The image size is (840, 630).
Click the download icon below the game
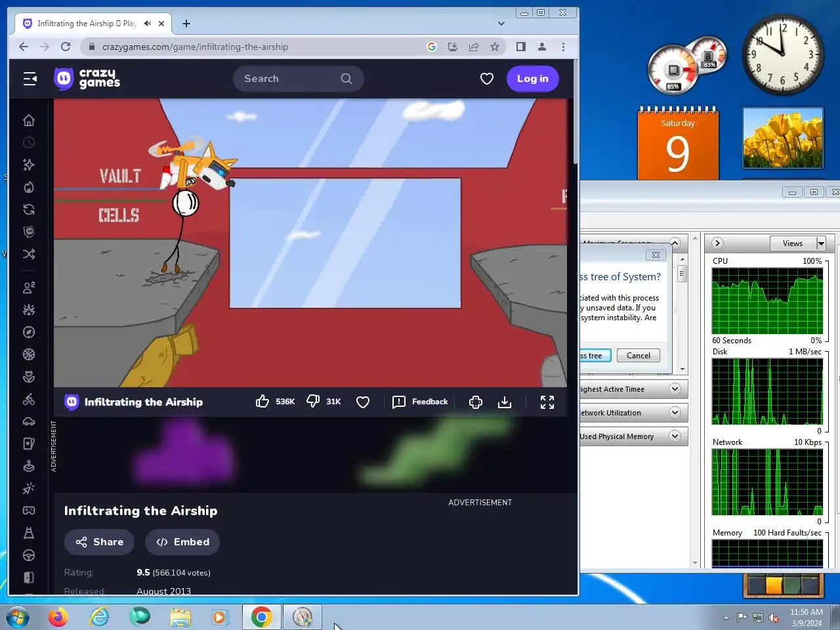pyautogui.click(x=505, y=402)
